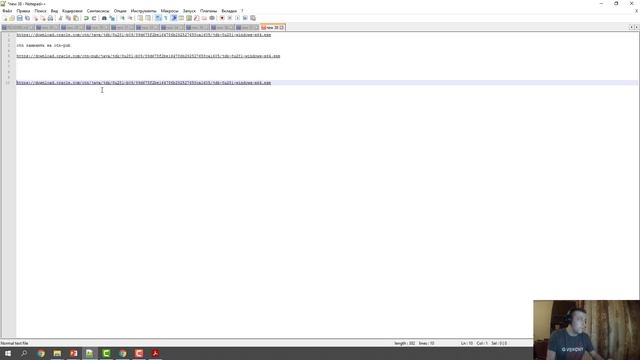Click the Replace toolbar icon
640x360 pixels.
(x=112, y=18)
